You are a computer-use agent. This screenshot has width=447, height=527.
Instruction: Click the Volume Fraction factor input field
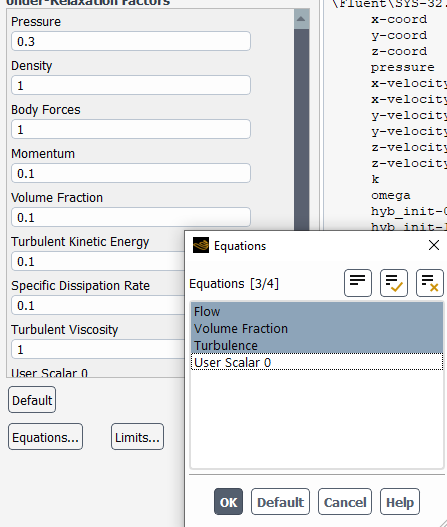click(x=131, y=217)
